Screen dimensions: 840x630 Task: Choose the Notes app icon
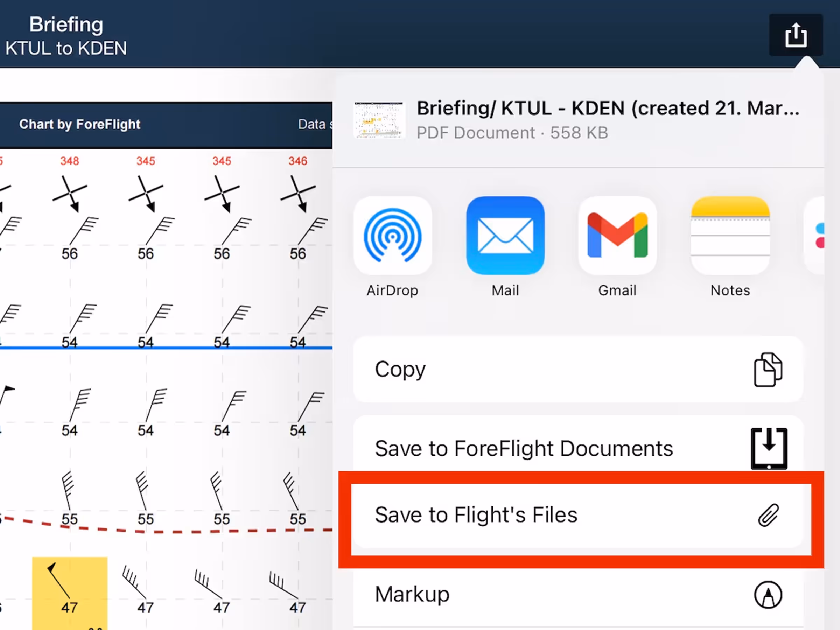(x=730, y=236)
